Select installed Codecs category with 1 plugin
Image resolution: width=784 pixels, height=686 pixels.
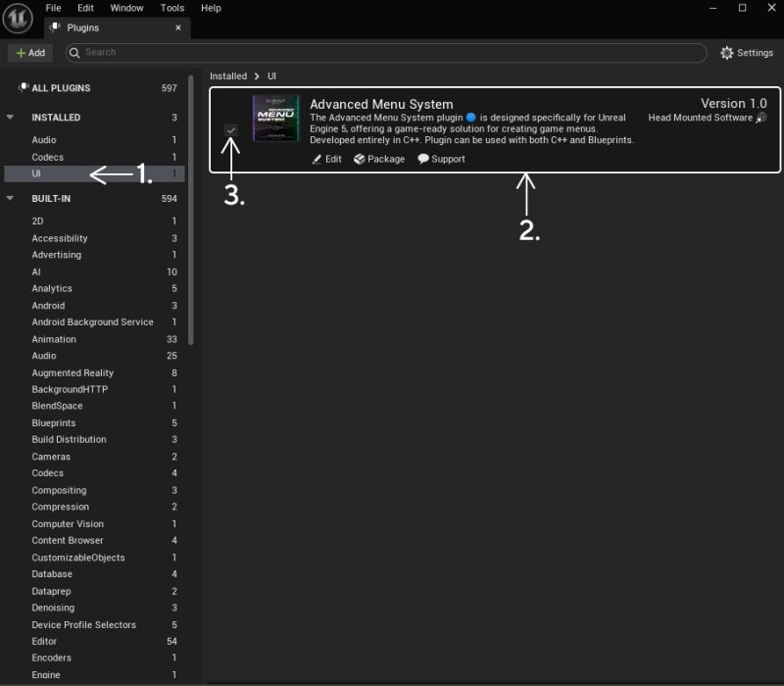(94, 157)
